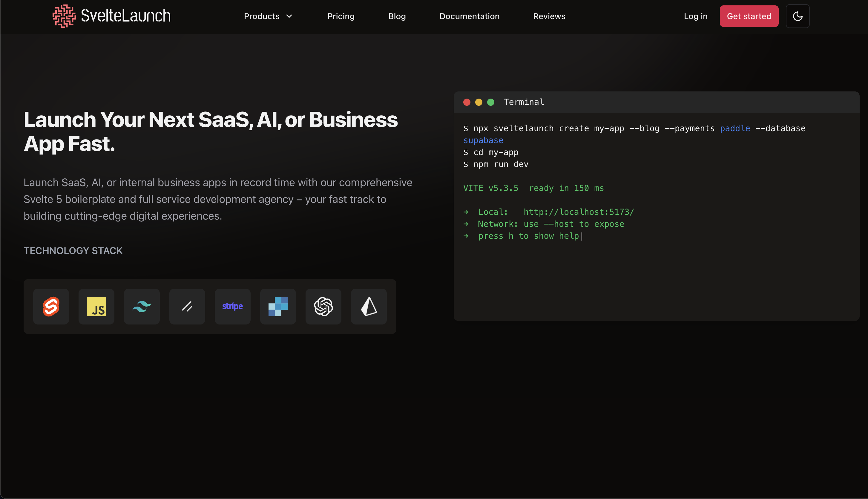Viewport: 868px width, 499px height.
Task: Click the Stripe logo icon
Action: click(x=233, y=306)
